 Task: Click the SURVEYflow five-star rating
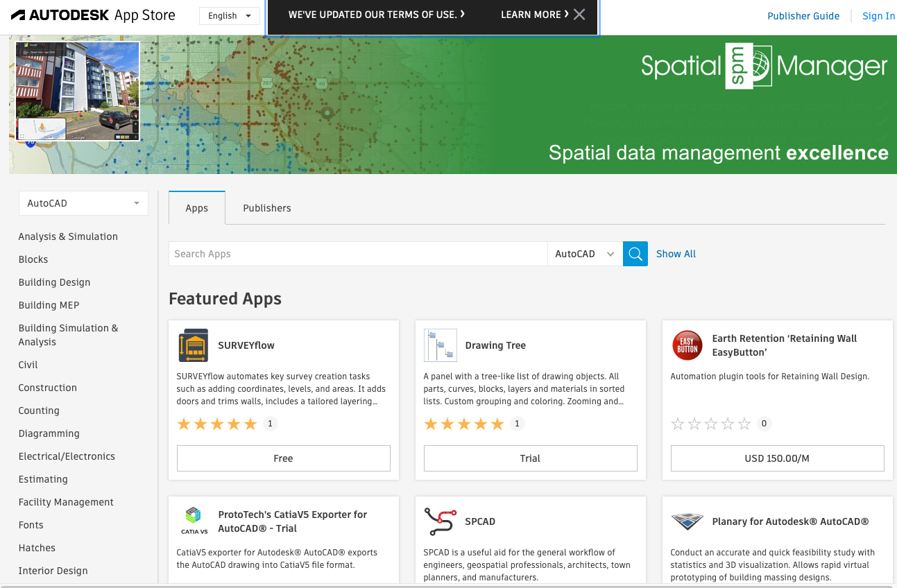click(217, 424)
